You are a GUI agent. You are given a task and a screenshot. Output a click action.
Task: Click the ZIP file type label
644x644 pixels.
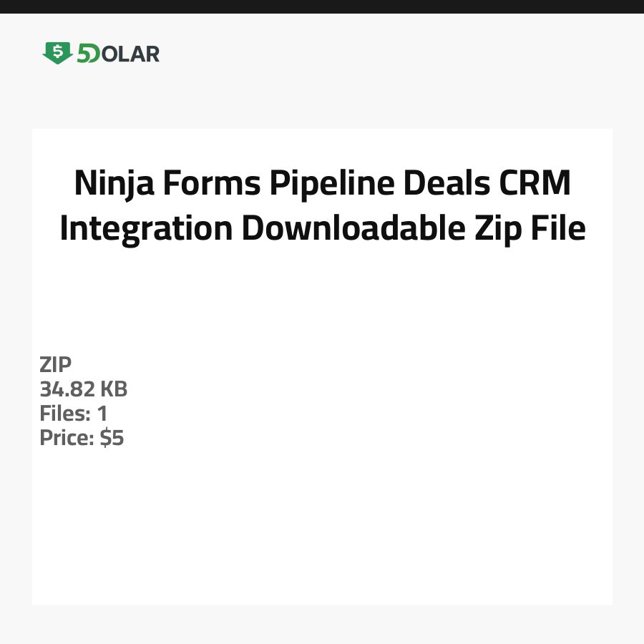pos(56,365)
